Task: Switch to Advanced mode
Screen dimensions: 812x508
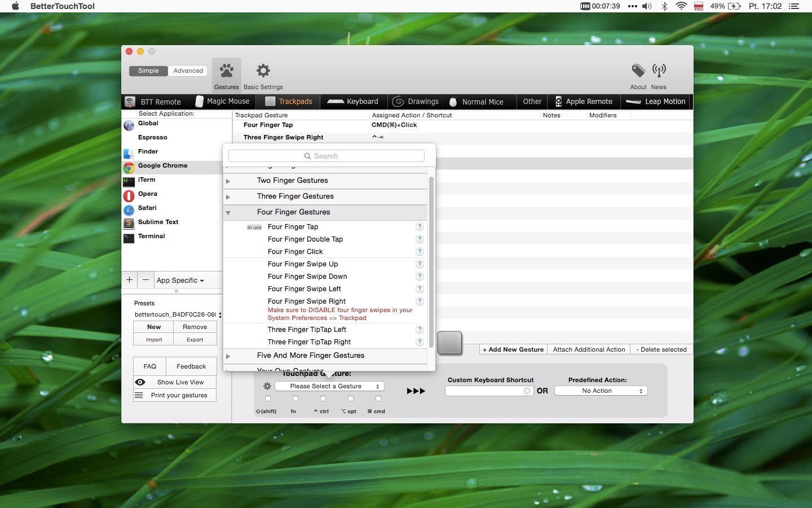Action: 188,71
